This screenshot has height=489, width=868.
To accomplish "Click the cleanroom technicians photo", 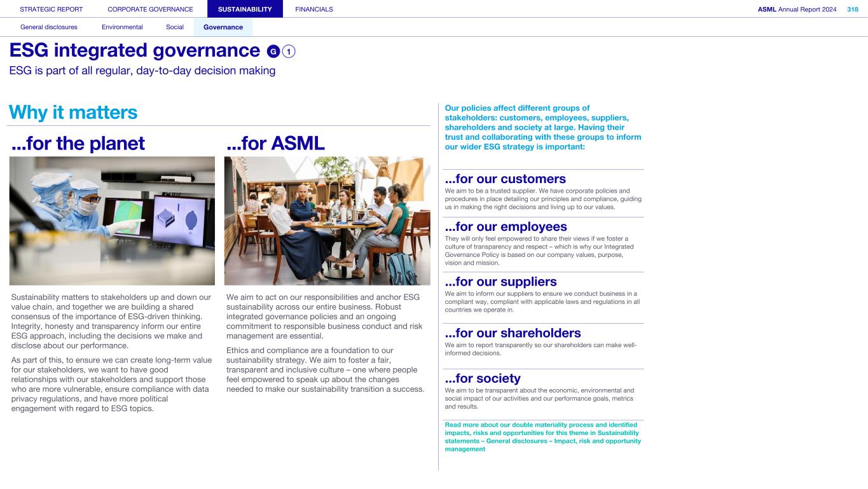I will click(112, 221).
